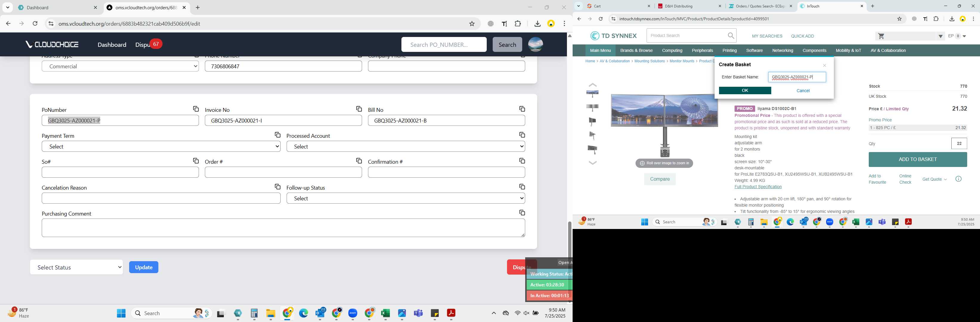Switch to the Dashboard browser tab
Image resolution: width=980 pixels, height=322 pixels.
tap(58, 8)
